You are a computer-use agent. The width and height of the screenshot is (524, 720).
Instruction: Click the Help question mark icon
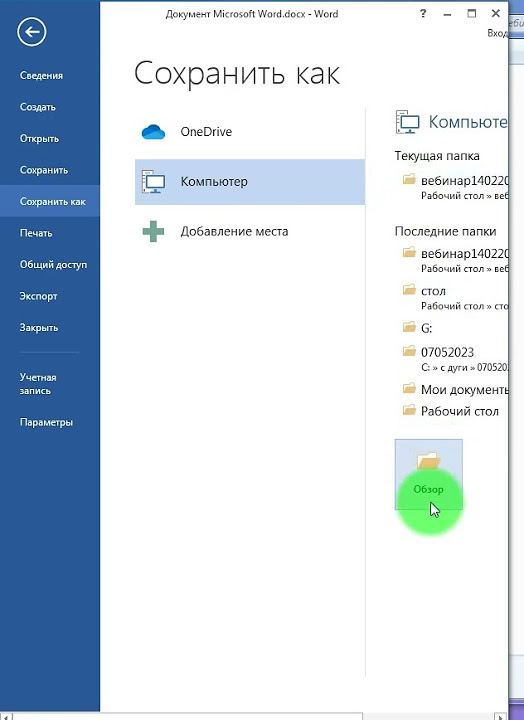coord(423,14)
